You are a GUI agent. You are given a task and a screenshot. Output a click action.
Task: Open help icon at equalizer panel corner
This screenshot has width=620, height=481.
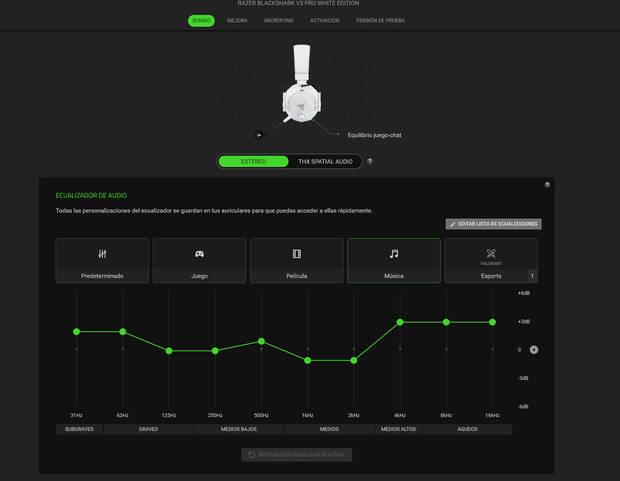pos(547,185)
